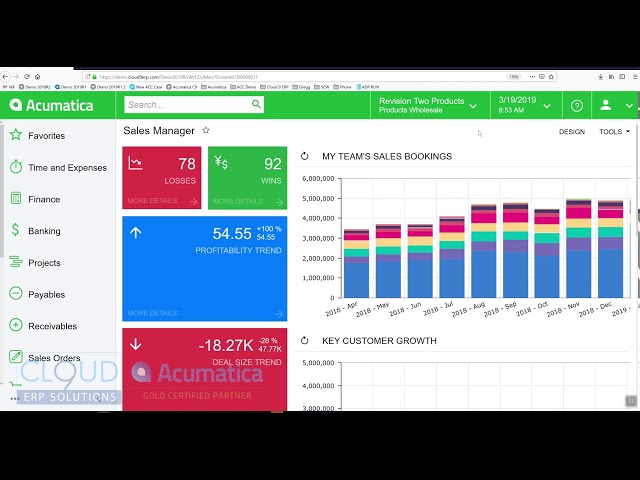Click the user profile icon

[x=606, y=105]
